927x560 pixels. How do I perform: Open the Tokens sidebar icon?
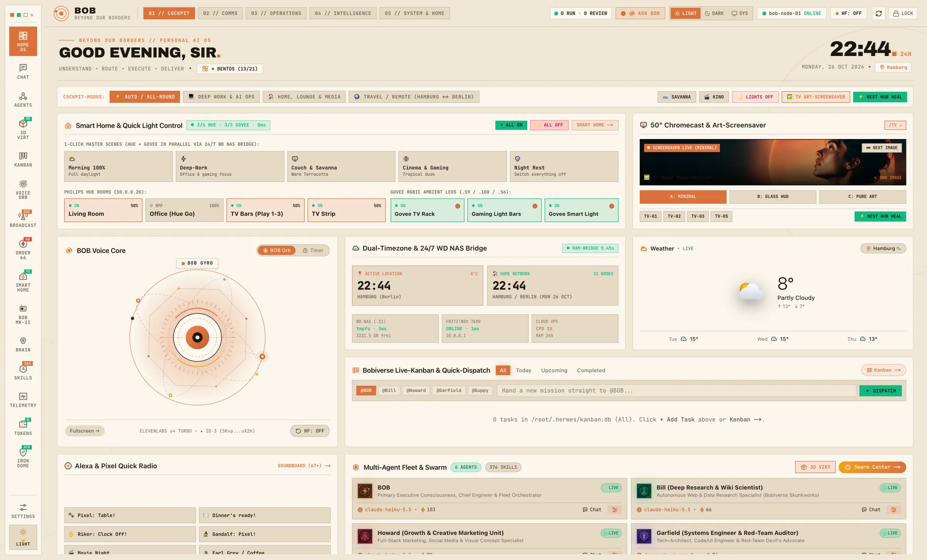23,428
